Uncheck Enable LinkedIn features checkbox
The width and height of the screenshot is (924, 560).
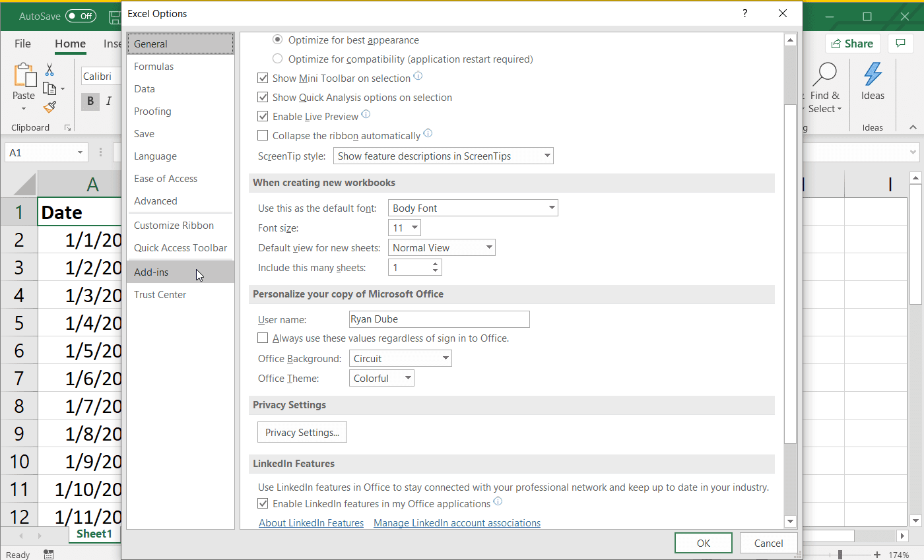coord(263,504)
